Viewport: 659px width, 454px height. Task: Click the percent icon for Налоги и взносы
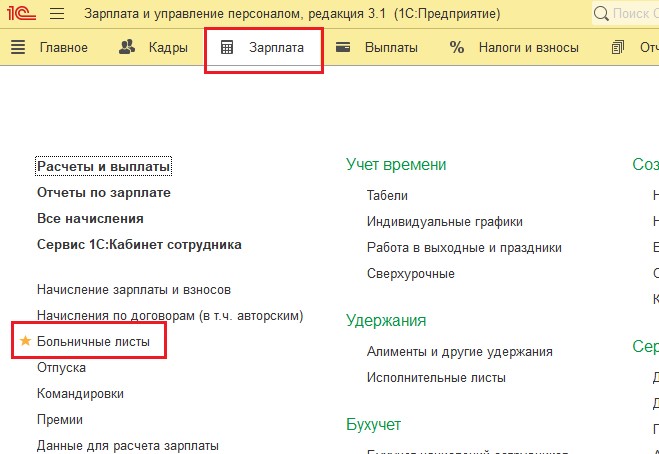[457, 47]
